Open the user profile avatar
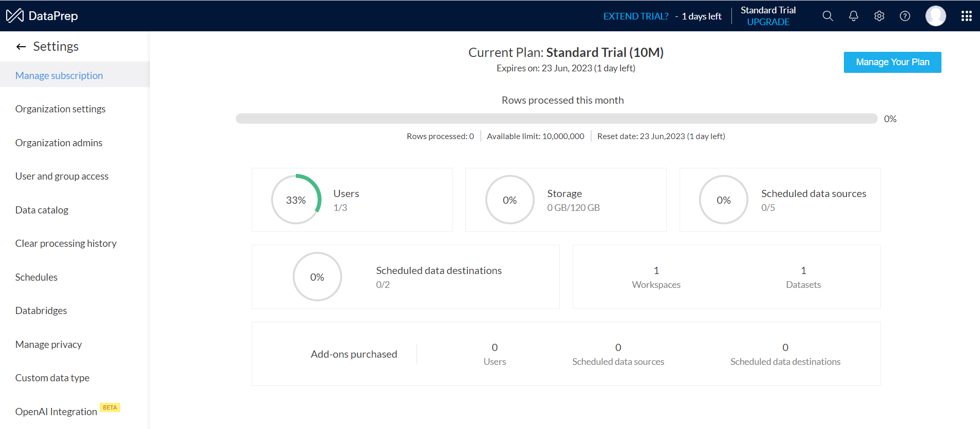 click(x=936, y=16)
